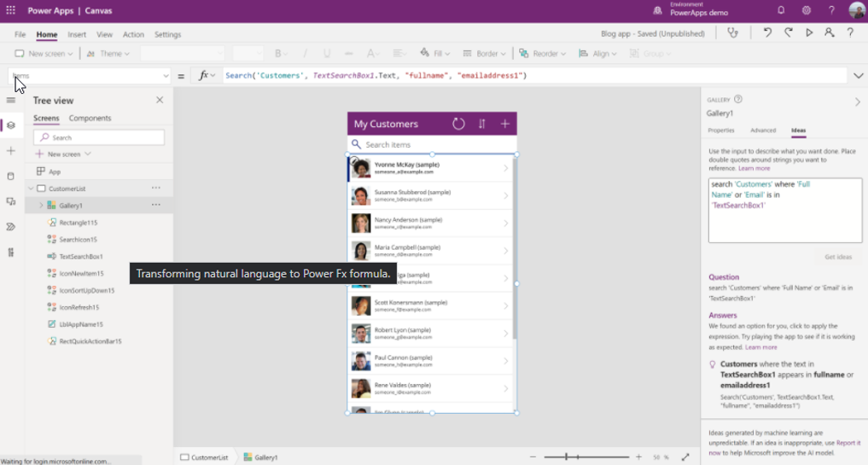Open the property selector dropdown
This screenshot has width=868, height=465.
coord(89,75)
